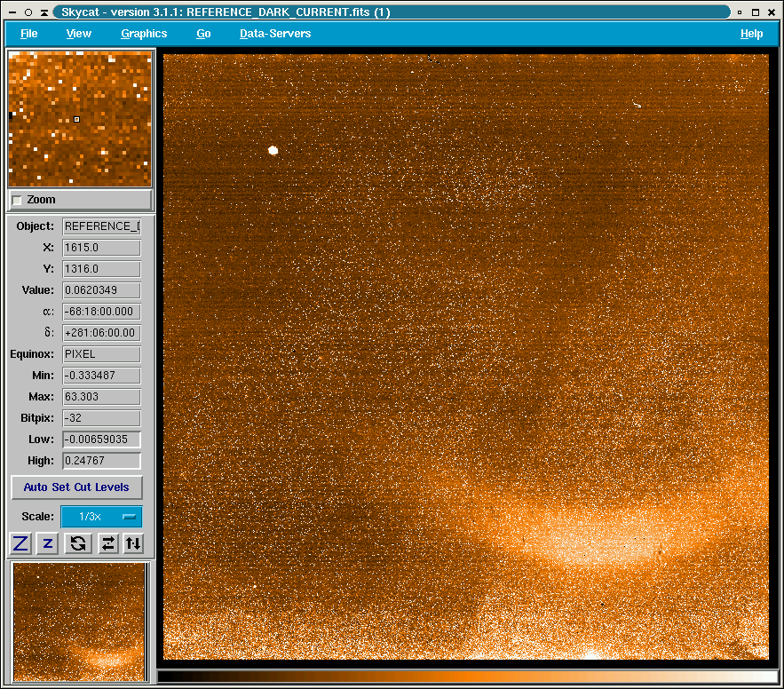Flip image horizontally using the left-right arrows icon

pos(107,543)
